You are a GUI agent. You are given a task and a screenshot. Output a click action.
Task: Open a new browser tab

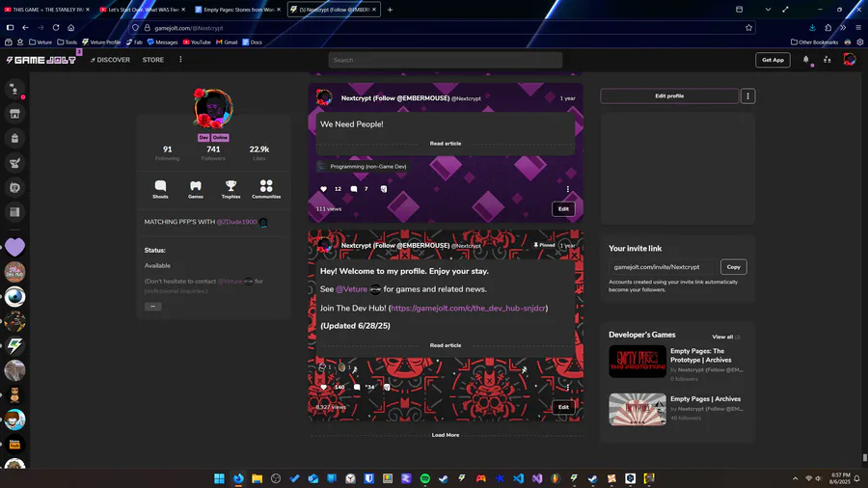click(390, 10)
